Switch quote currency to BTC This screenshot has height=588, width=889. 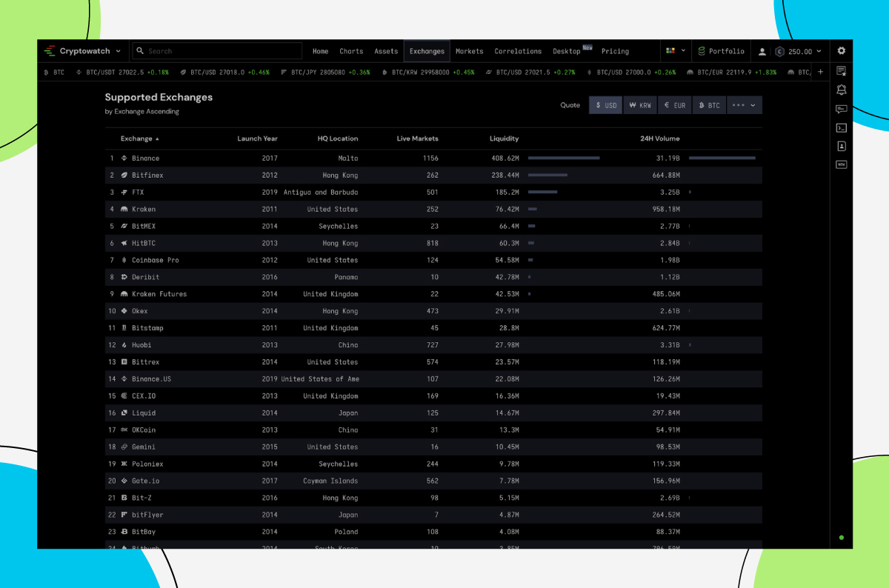[709, 105]
